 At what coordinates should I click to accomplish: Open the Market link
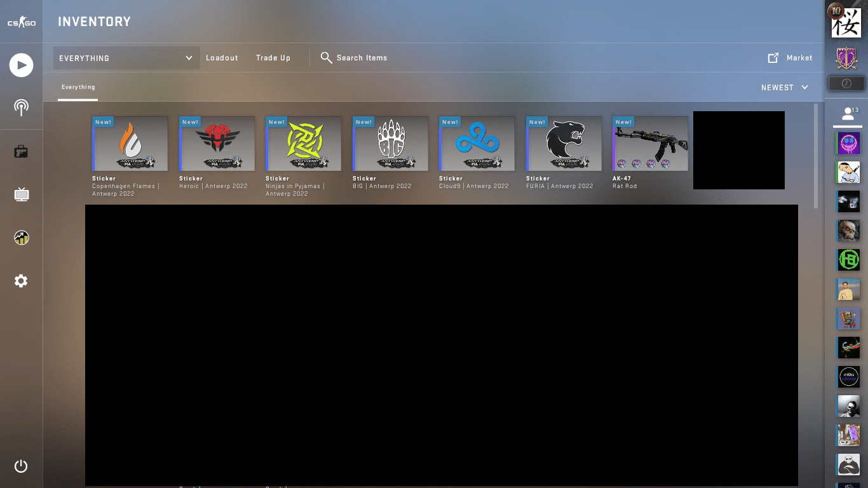pos(799,58)
